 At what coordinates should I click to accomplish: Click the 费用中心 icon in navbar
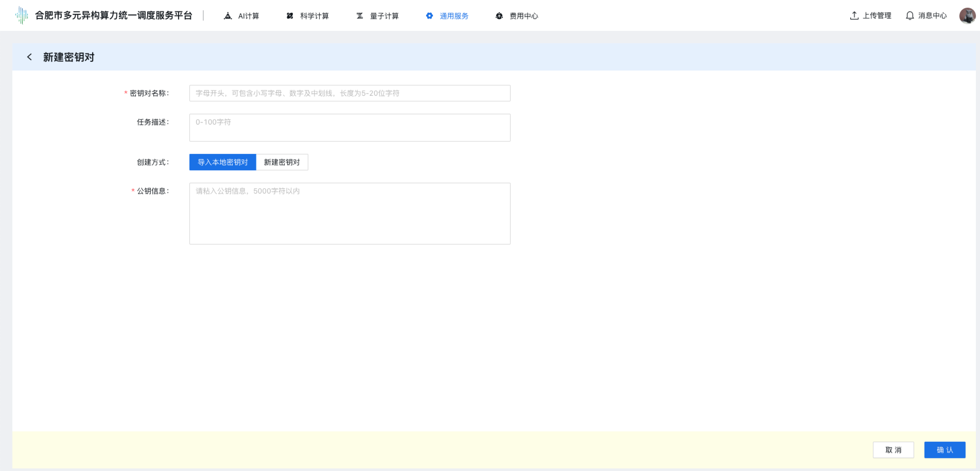point(499,16)
